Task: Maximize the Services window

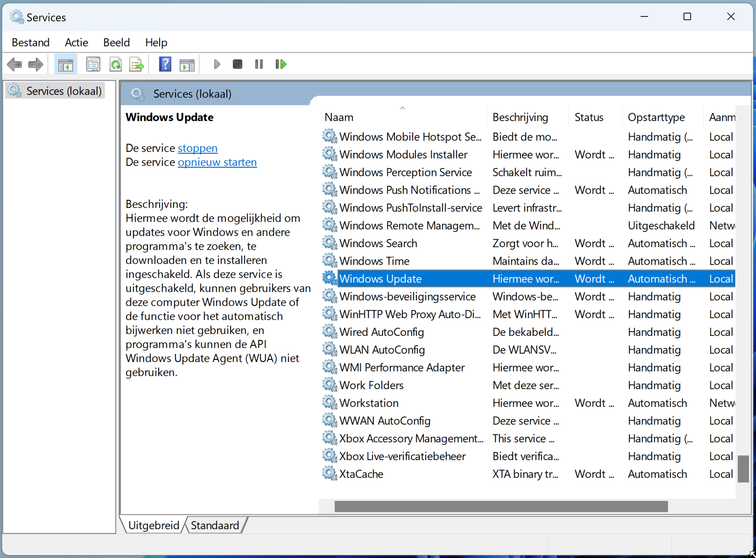Action: (x=687, y=16)
